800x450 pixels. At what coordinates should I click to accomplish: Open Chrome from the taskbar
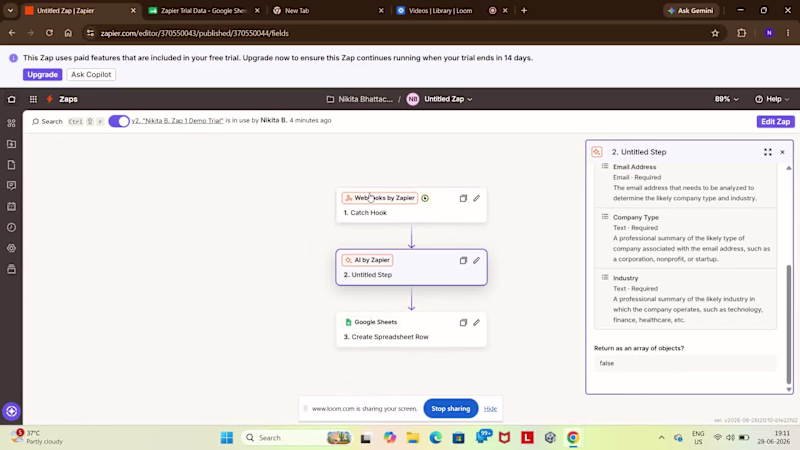573,438
